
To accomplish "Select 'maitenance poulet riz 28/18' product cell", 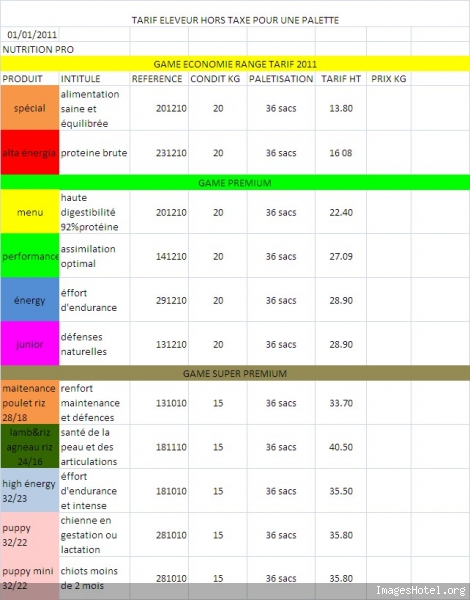I will coord(30,403).
